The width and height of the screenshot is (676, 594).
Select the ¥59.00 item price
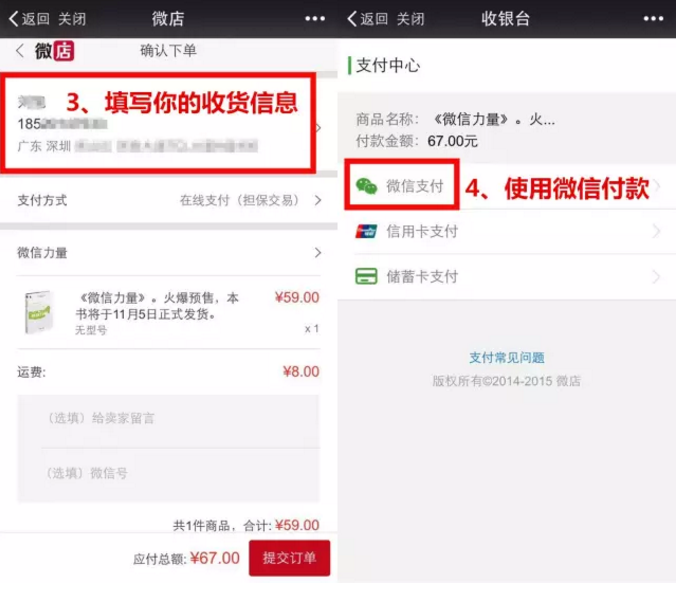(297, 297)
